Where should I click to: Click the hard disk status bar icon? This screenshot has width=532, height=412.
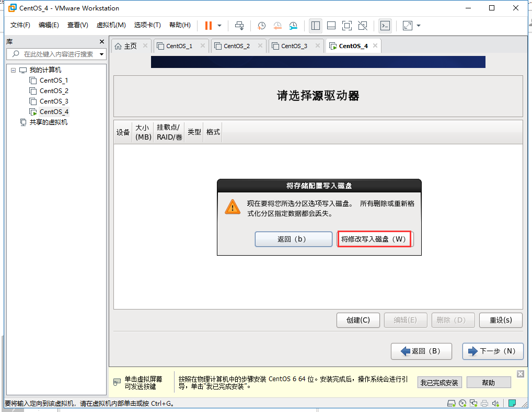451,403
